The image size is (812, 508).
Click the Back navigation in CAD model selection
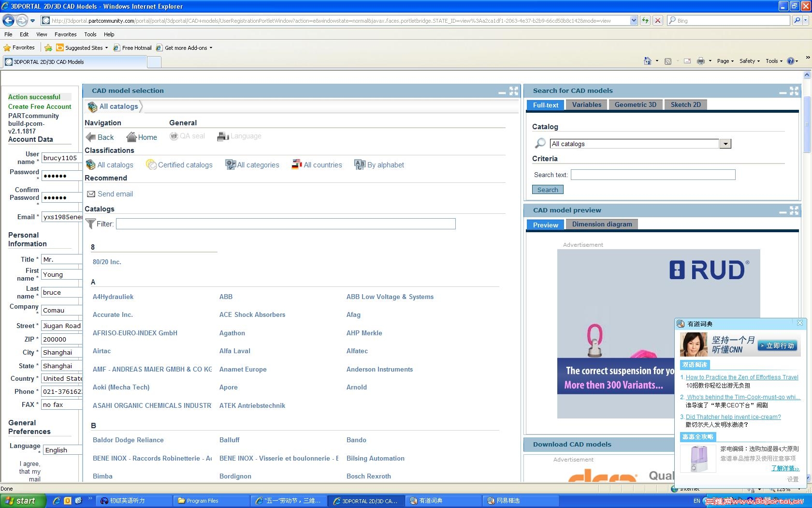[x=100, y=137]
